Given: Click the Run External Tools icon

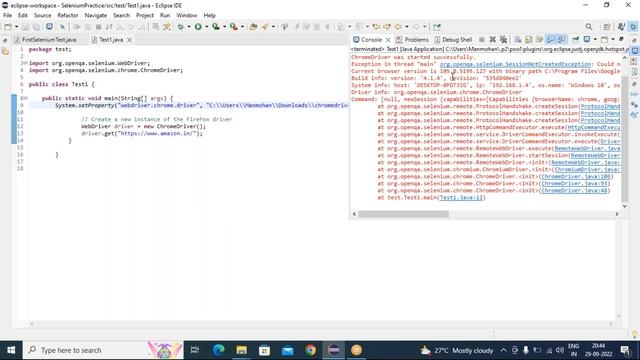Looking at the screenshot, I should tap(234, 27).
